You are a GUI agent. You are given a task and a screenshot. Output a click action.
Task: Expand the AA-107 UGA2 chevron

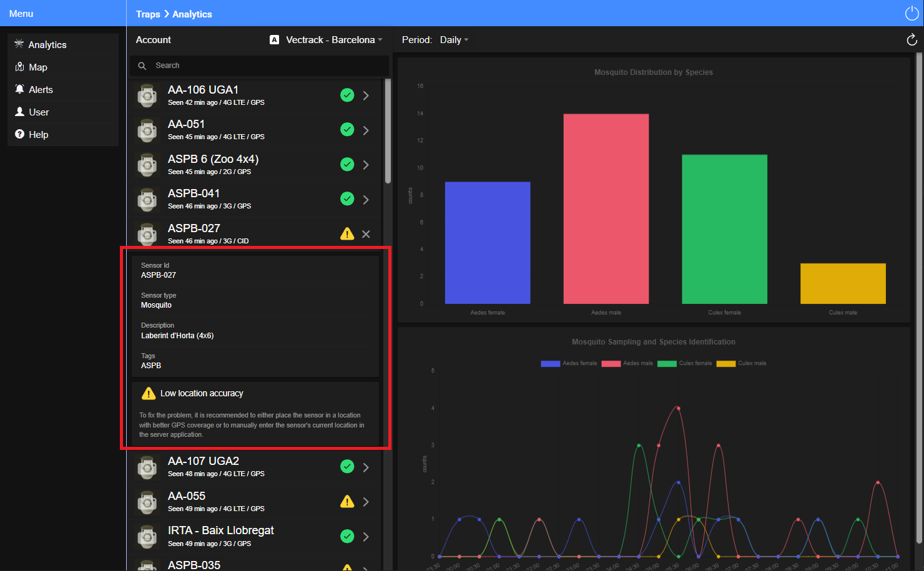tap(366, 467)
